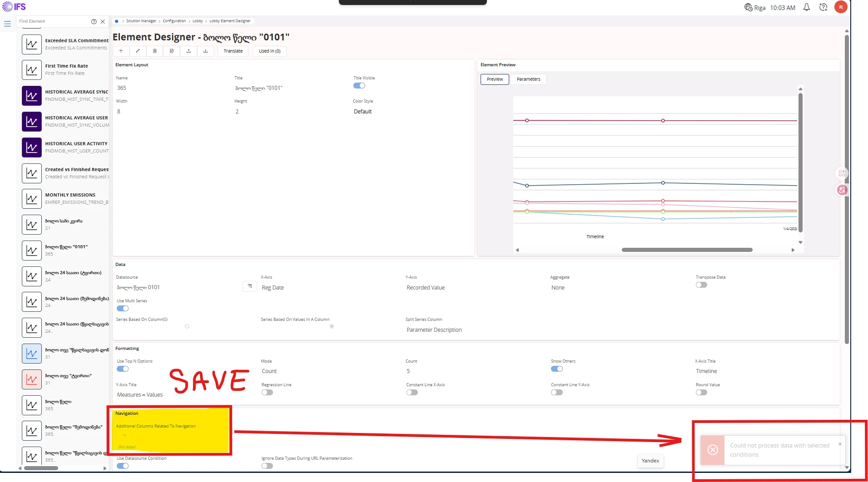Viewport: 868px width, 482px height.
Task: Open the Riga time zone globe icon
Action: click(748, 7)
